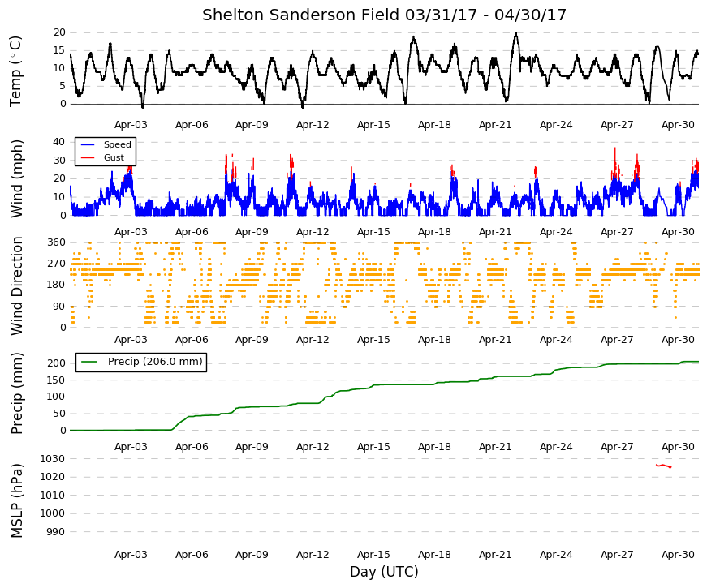Click the 1030 tick on MSLP axis
The height and width of the screenshot is (588, 707).
(x=52, y=459)
